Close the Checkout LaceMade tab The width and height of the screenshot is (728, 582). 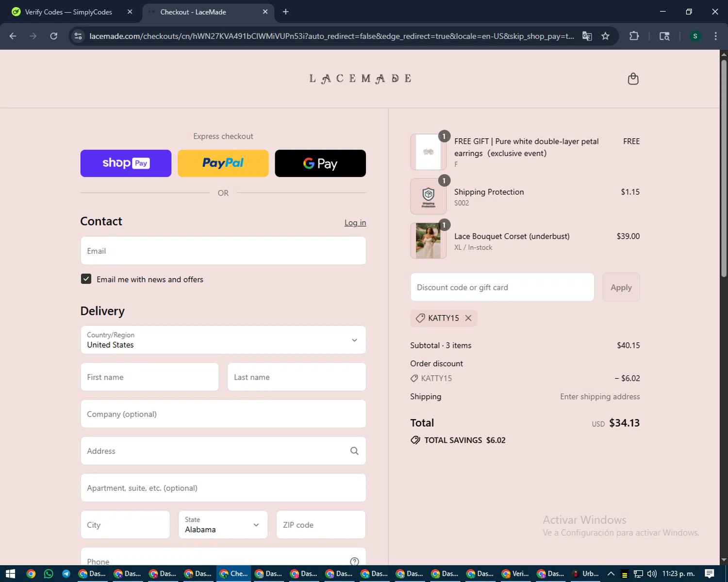tap(265, 12)
